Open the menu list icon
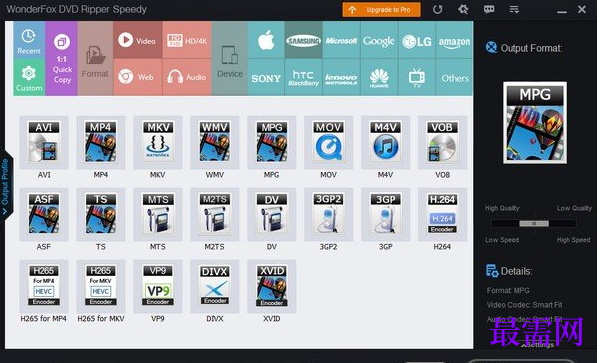The height and width of the screenshot is (363, 602). 514,9
